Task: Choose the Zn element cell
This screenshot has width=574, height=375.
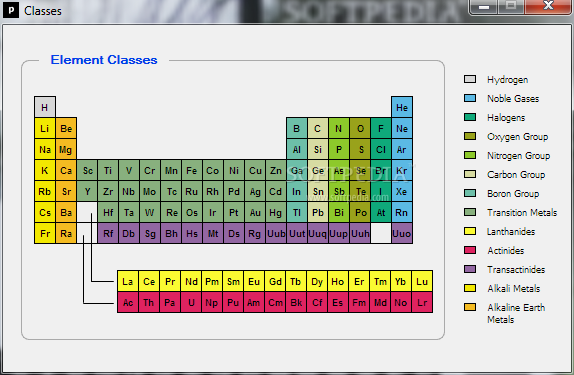Action: 276,170
